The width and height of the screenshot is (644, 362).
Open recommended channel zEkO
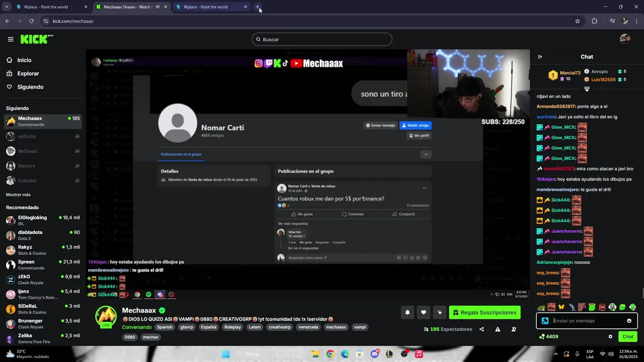[x=43, y=280]
